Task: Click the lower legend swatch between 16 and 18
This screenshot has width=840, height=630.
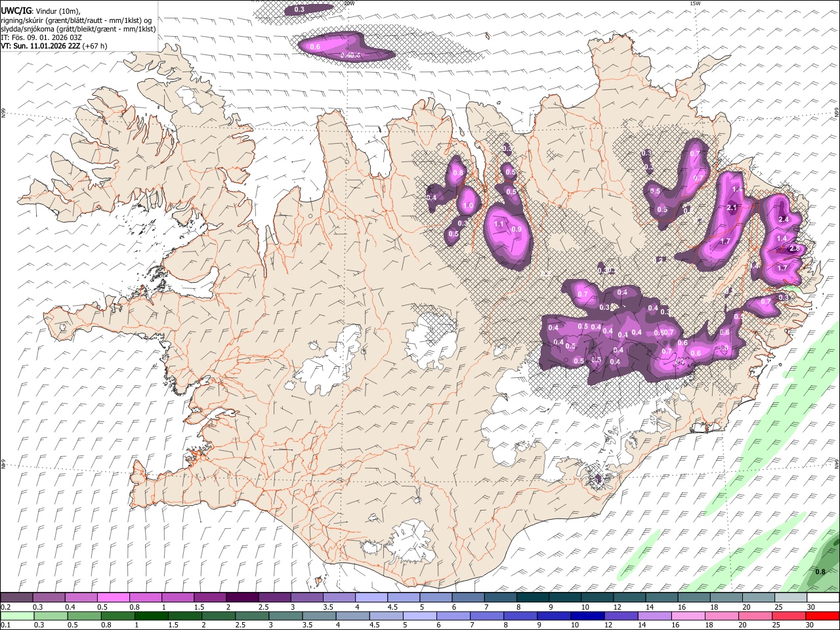Action: tap(688, 616)
